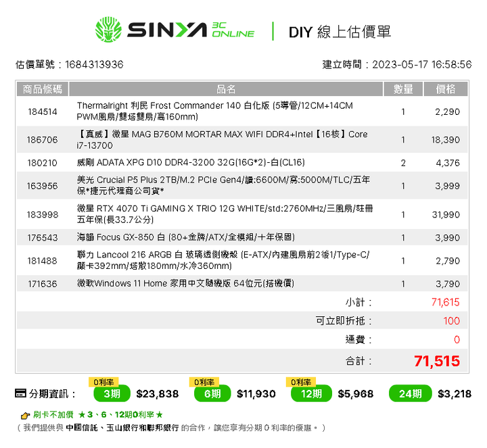Click the price 3,999

click(447, 186)
